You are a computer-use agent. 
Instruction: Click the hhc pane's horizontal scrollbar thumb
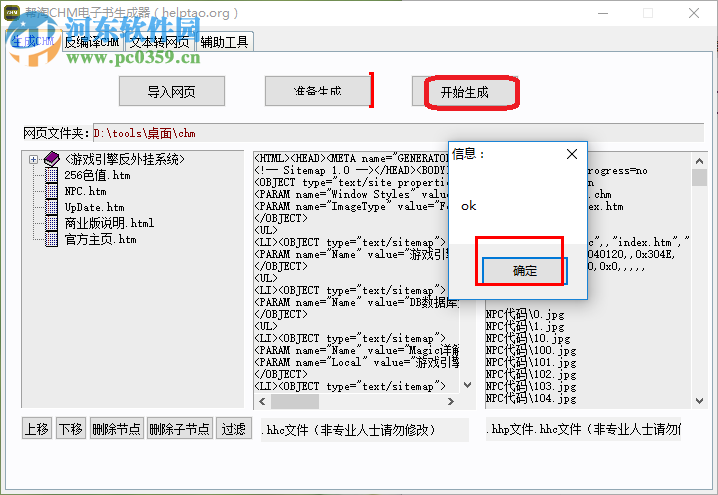tap(295, 402)
